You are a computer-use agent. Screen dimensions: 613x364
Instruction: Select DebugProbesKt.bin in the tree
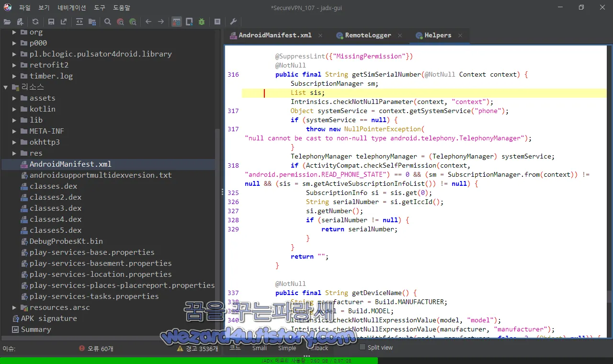click(66, 241)
